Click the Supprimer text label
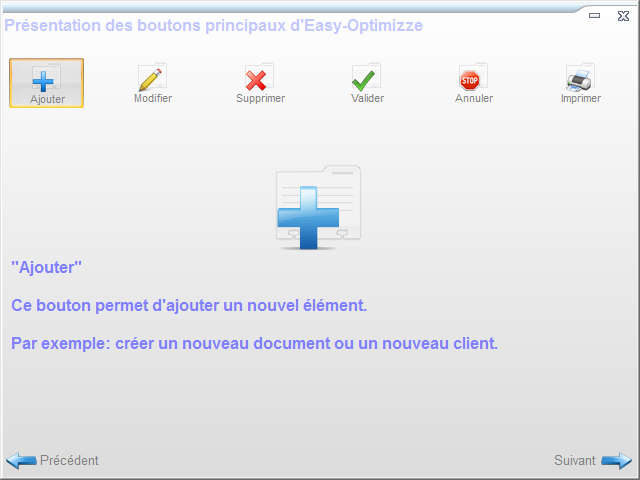The width and height of the screenshot is (640, 480). [x=260, y=99]
